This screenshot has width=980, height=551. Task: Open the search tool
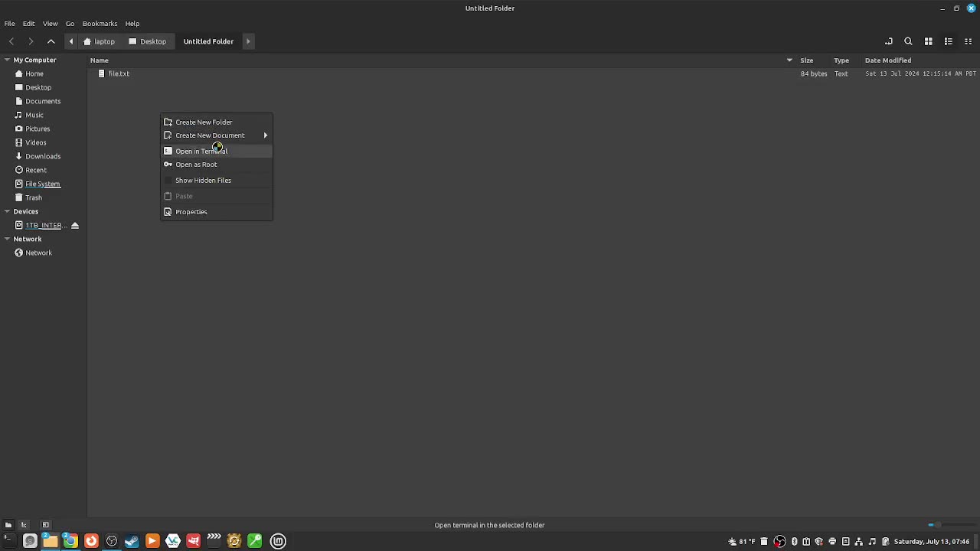[x=908, y=41]
